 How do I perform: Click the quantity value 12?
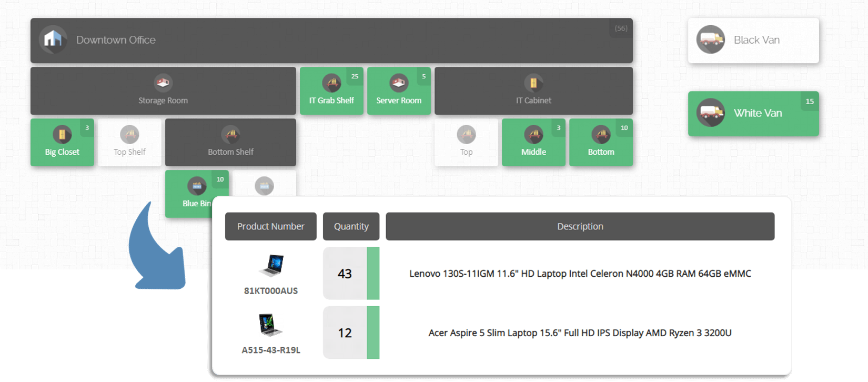tap(345, 333)
